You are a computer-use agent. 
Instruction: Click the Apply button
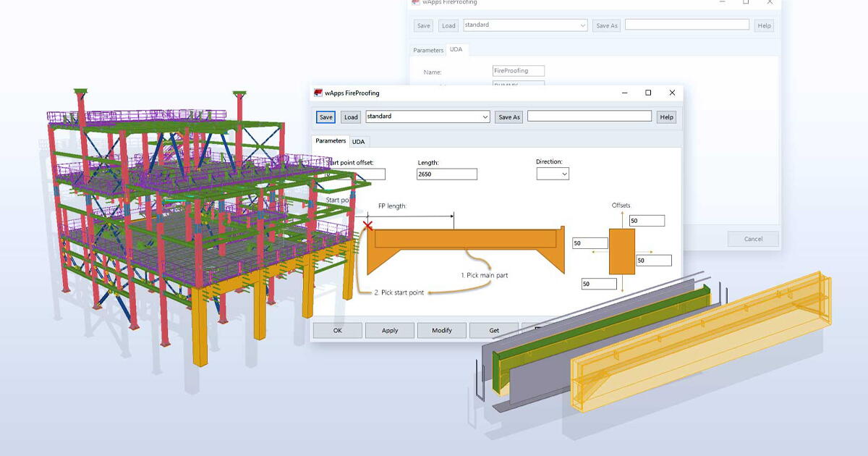point(389,330)
